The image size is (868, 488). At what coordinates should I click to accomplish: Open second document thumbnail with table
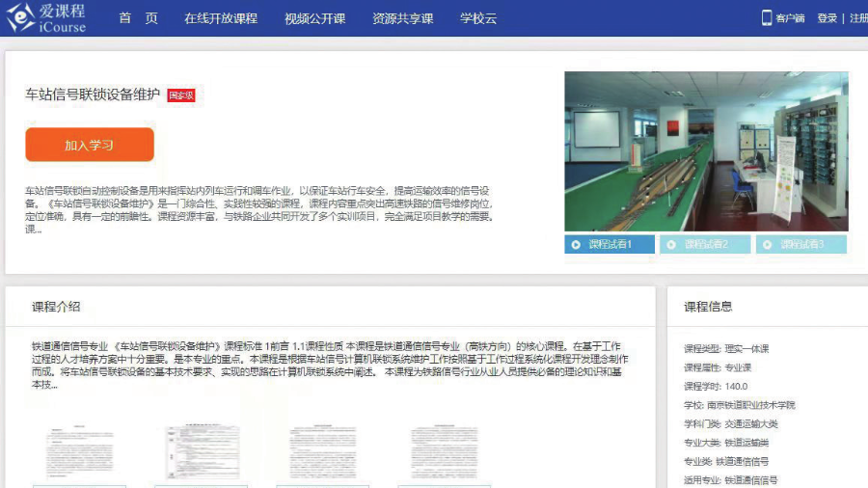pos(202,453)
